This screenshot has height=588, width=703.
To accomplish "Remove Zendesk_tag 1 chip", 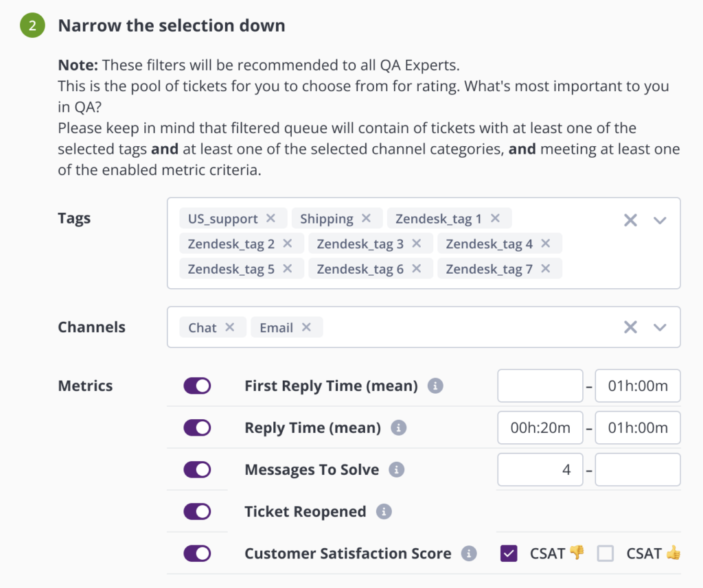I will [x=495, y=218].
